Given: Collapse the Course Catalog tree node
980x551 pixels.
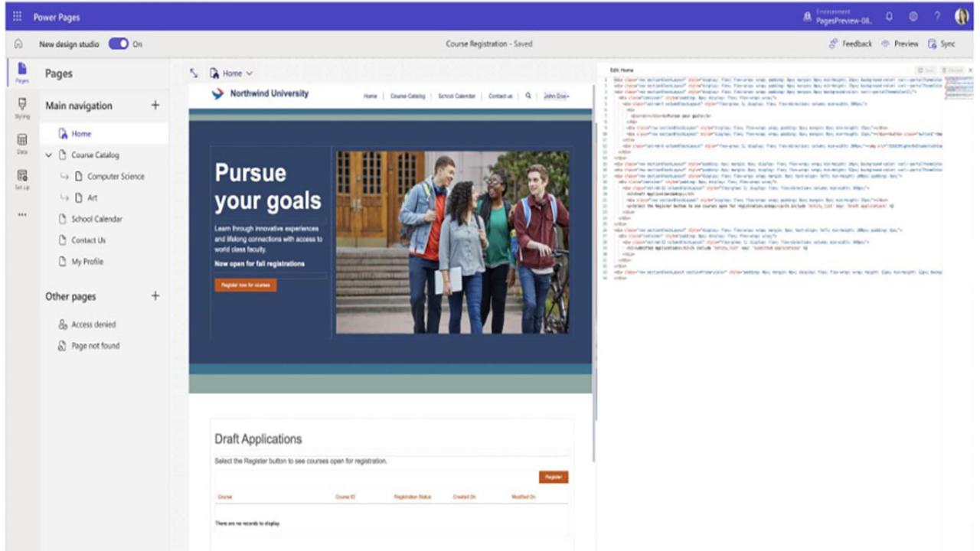Looking at the screenshot, I should coord(49,155).
